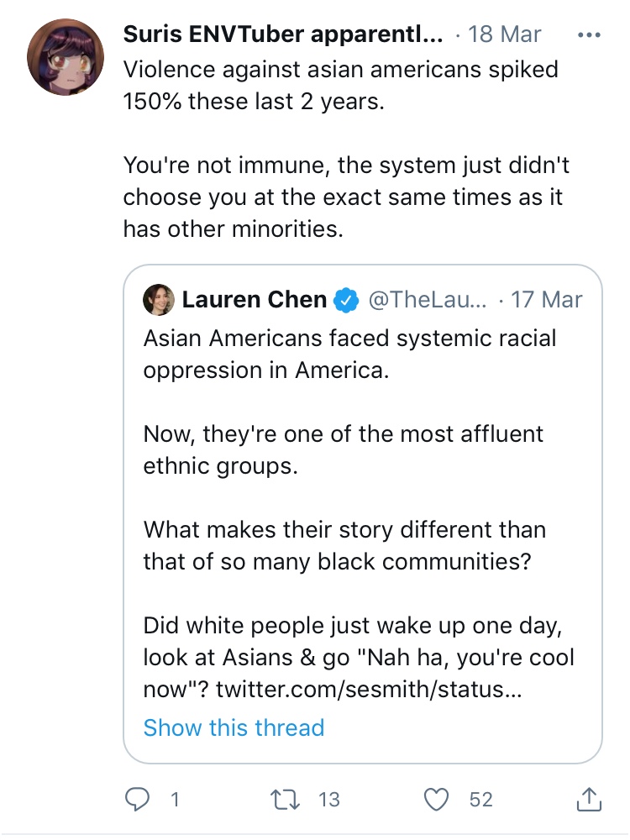This screenshot has height=840, width=630.
Task: View the 1 reply count
Action: pyautogui.click(x=174, y=800)
